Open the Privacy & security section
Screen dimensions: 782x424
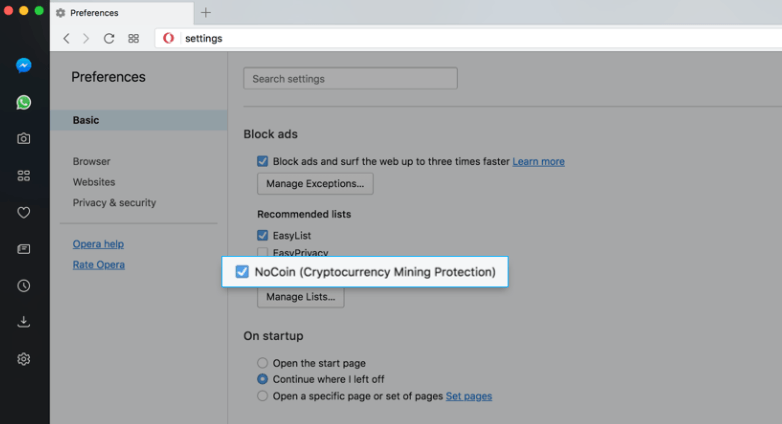114,203
